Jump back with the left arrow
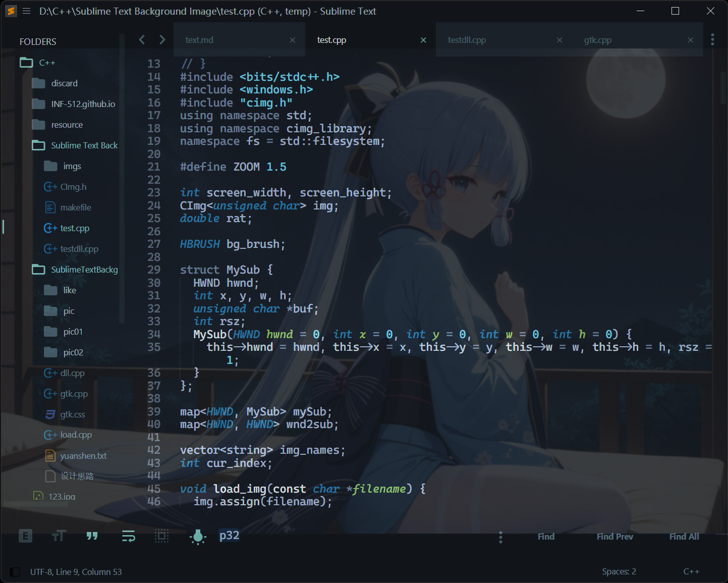The height and width of the screenshot is (583, 728). coord(142,39)
